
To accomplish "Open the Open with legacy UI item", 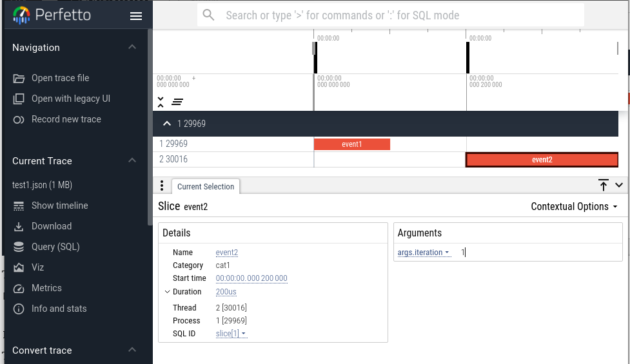I will (71, 99).
